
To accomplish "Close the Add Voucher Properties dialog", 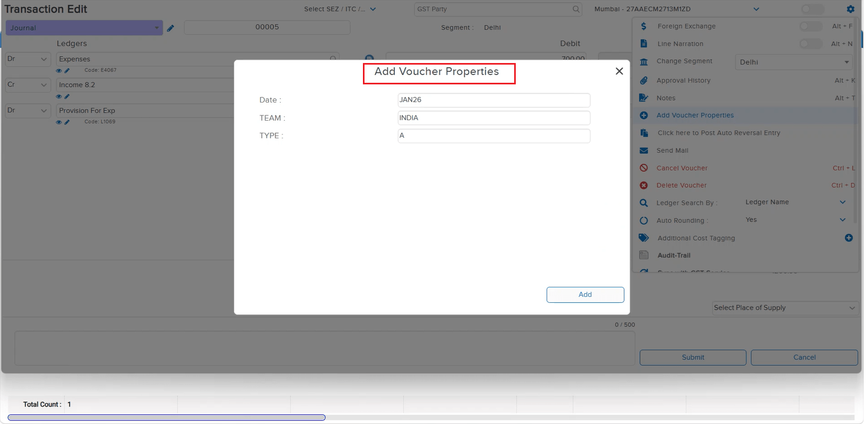I will [619, 71].
